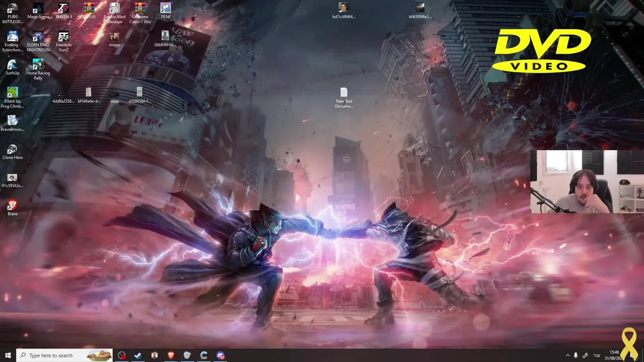644x362 pixels.
Task: Open OBS Studio from the taskbar
Action: (122, 355)
